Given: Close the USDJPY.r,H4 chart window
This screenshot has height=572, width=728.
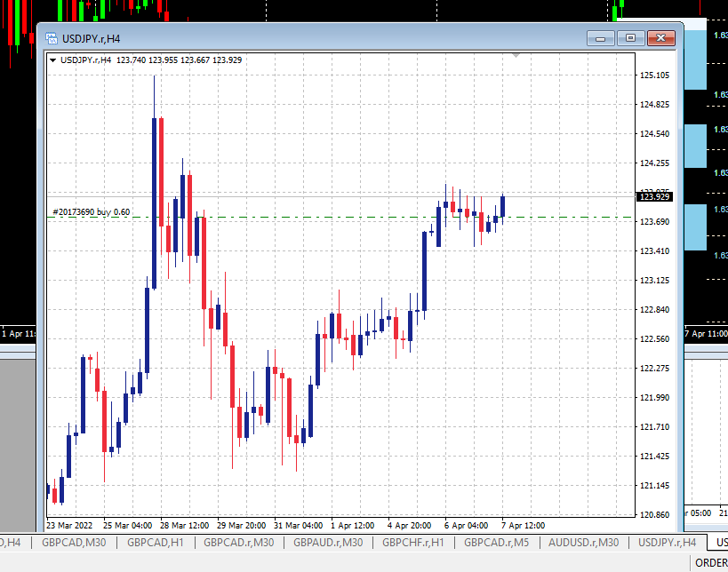Looking at the screenshot, I should (661, 38).
